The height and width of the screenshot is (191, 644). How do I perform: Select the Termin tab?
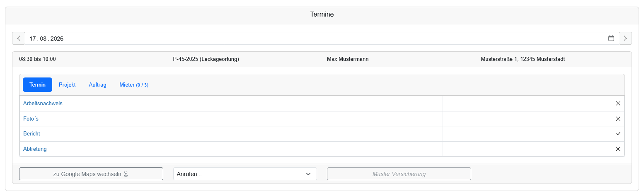(37, 85)
